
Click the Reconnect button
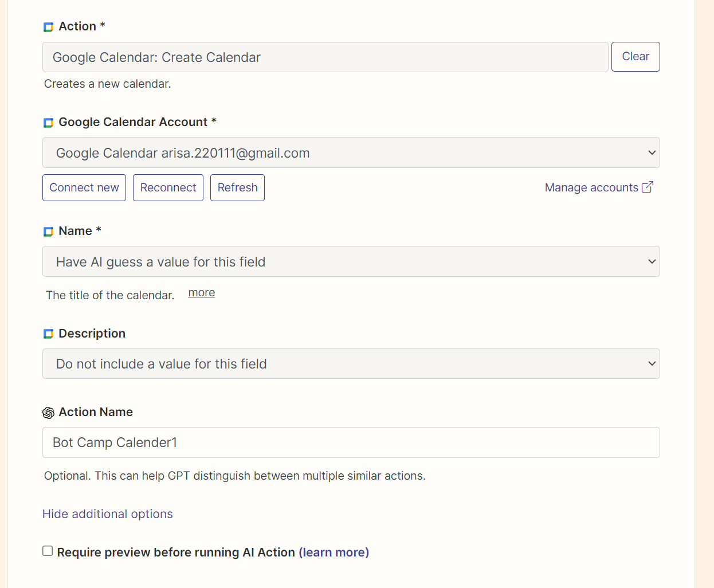(x=168, y=187)
